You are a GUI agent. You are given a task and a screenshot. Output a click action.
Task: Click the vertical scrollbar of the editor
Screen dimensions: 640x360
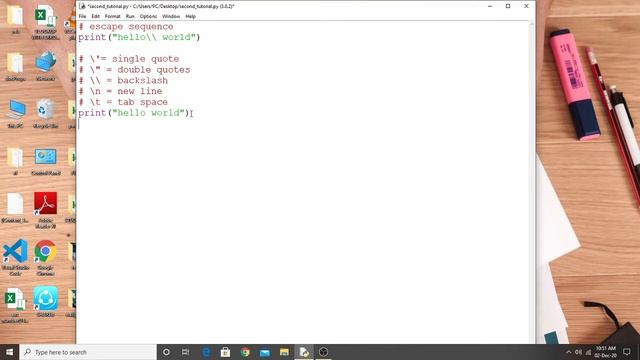(531, 182)
